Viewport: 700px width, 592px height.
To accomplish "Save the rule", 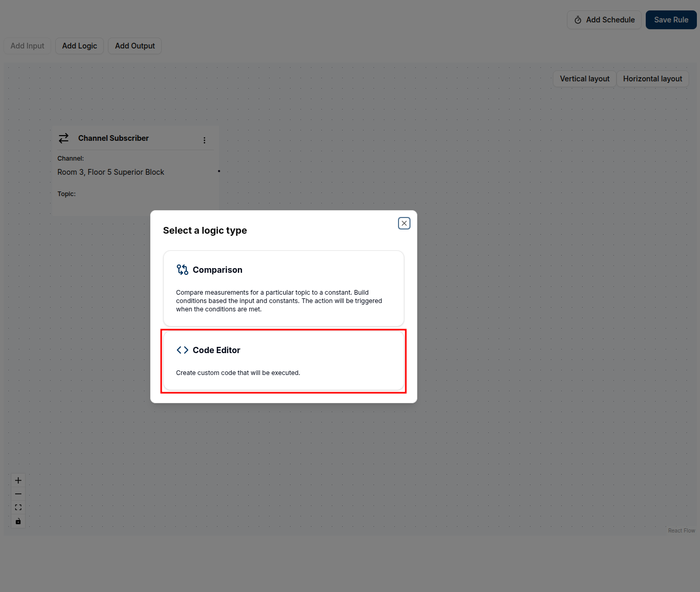I will (671, 20).
